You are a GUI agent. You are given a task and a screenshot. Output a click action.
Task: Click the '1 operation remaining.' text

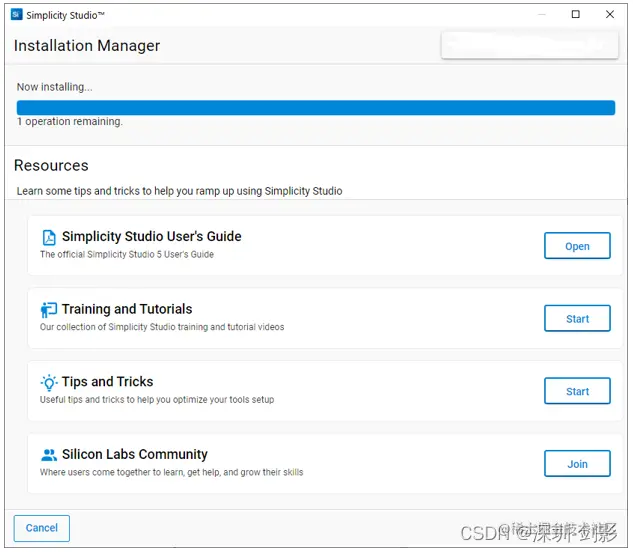pyautogui.click(x=69, y=122)
